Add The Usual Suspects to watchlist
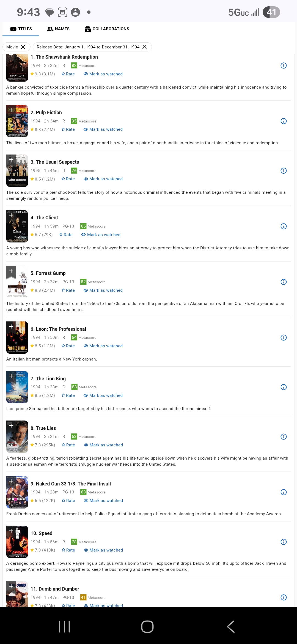The image size is (297, 644). (x=11, y=160)
